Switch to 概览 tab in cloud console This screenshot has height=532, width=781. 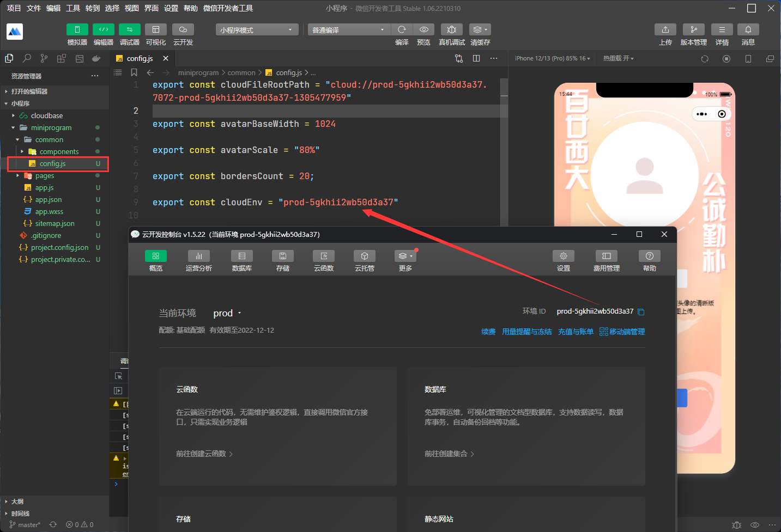(156, 261)
